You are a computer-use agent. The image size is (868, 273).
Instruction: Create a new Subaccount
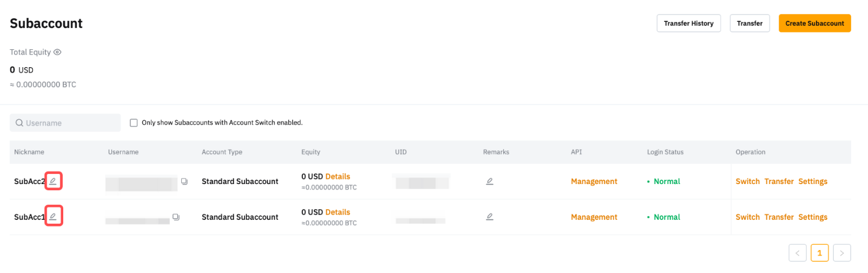tap(815, 23)
